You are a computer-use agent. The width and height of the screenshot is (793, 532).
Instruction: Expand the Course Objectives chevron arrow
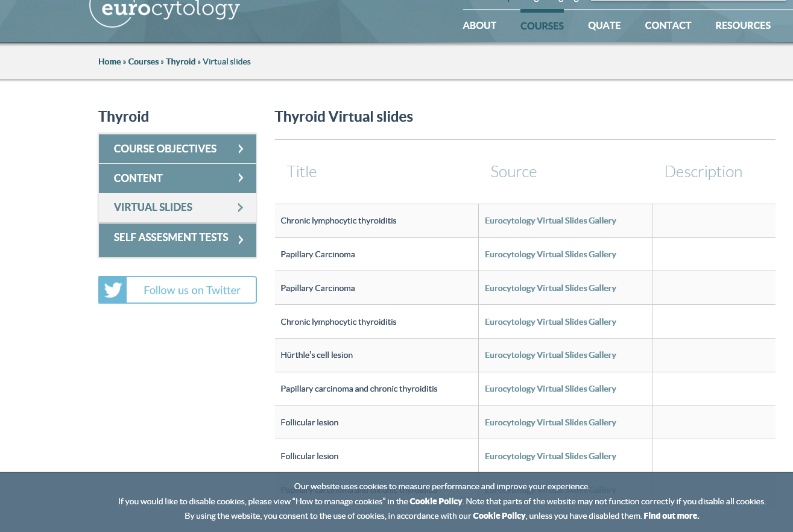click(241, 149)
